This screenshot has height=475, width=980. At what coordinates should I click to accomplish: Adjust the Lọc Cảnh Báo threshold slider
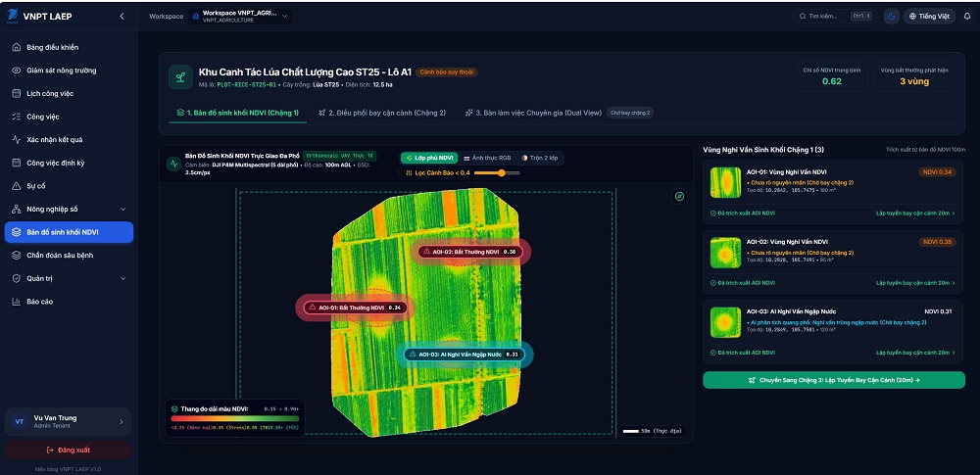[497, 173]
